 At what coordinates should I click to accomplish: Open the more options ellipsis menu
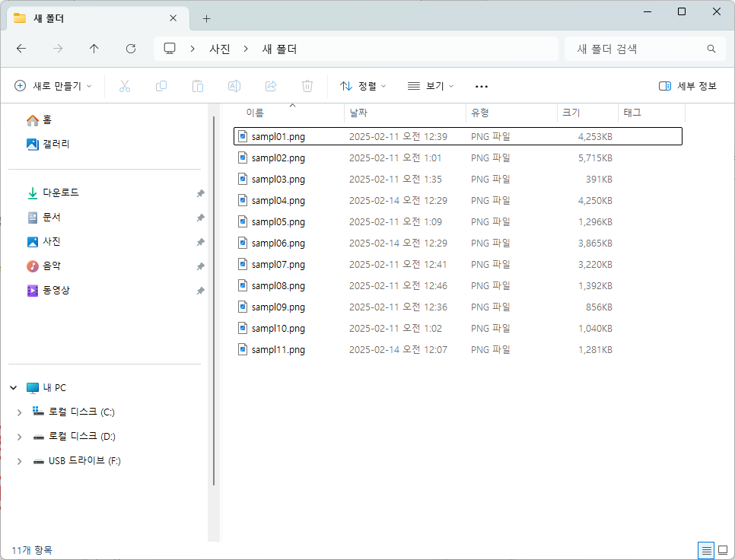click(x=482, y=86)
